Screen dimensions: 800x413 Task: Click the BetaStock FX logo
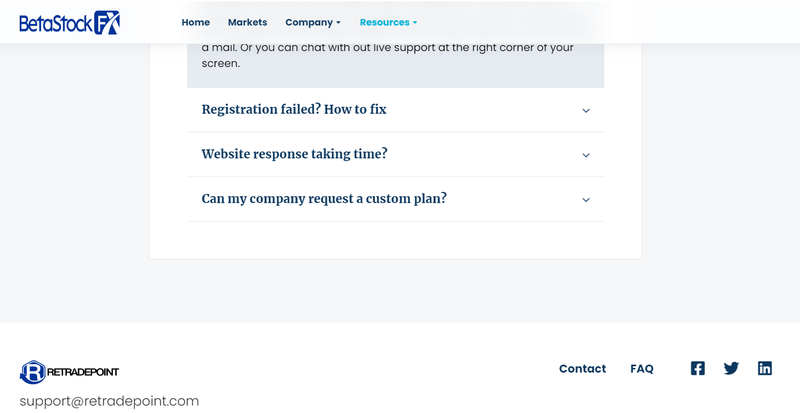coord(69,22)
